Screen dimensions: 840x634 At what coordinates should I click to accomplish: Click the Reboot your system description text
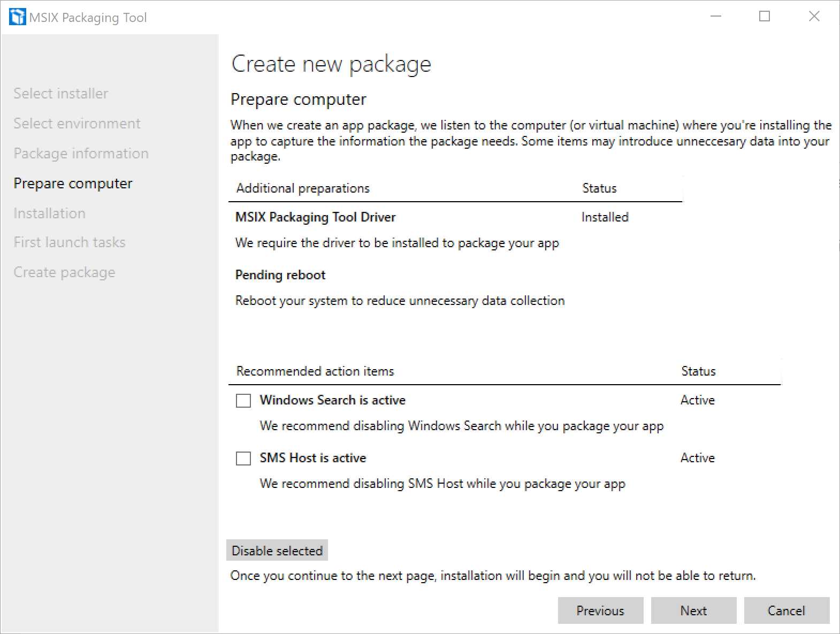(x=400, y=301)
